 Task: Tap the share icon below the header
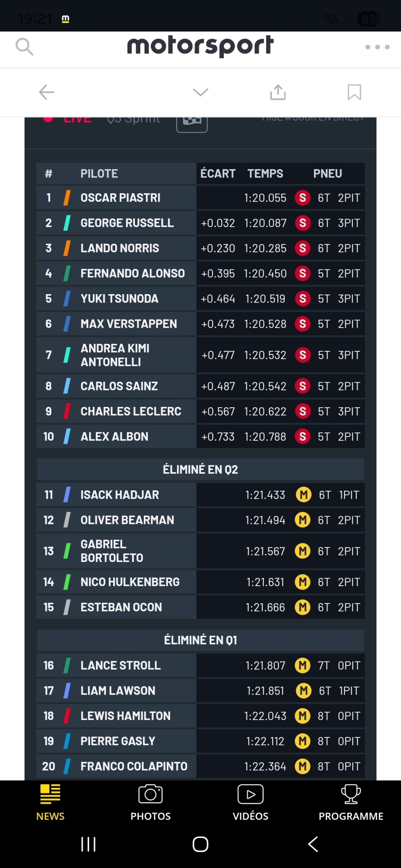[278, 92]
